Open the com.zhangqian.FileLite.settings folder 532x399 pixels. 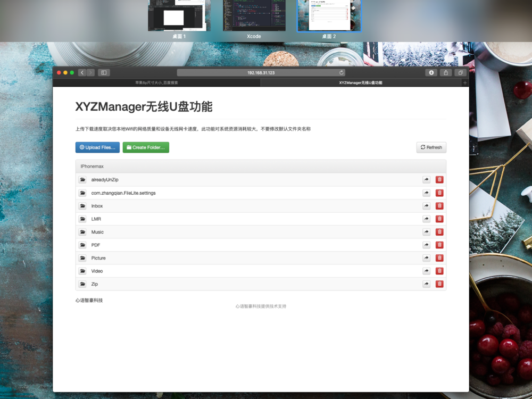[123, 193]
